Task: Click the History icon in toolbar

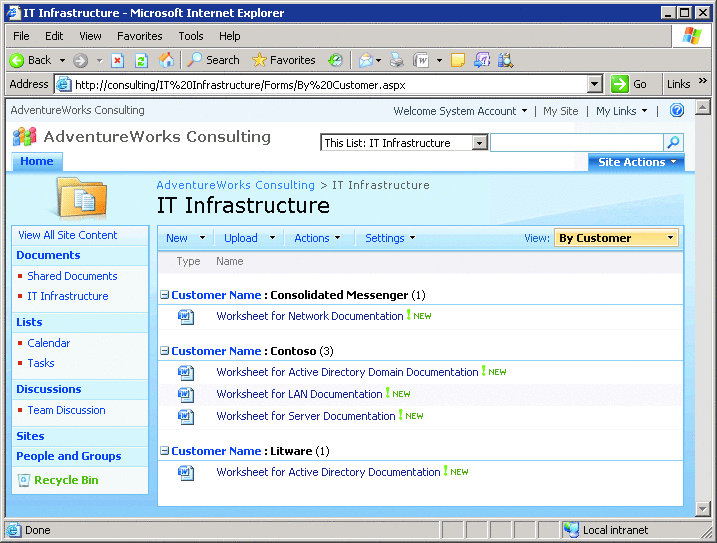Action: click(335, 60)
